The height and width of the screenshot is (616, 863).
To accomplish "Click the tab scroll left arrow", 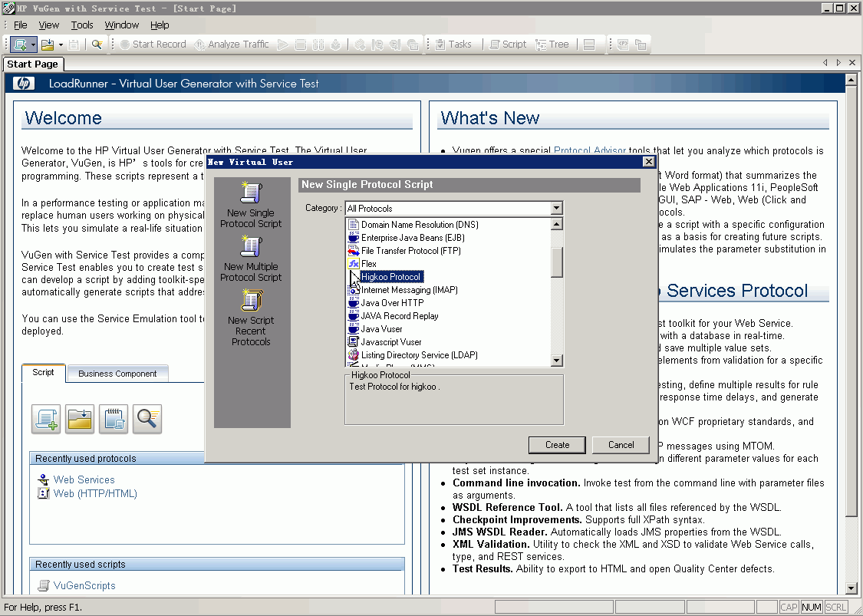I will (825, 63).
